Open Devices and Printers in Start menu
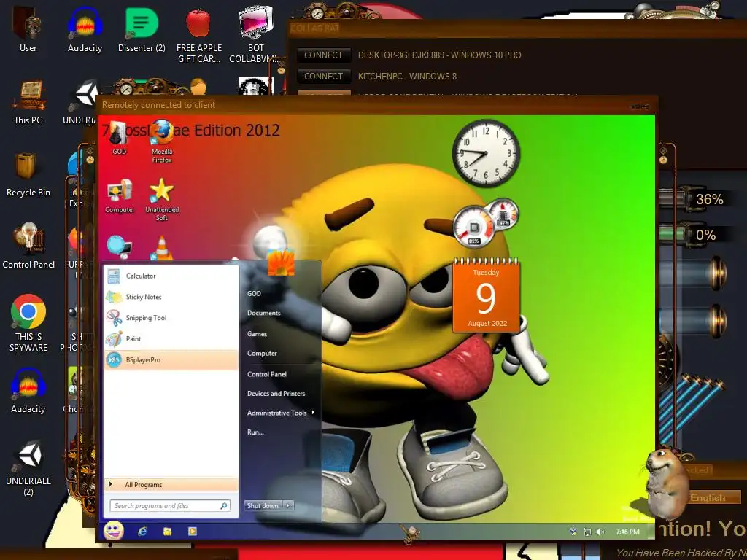Image resolution: width=747 pixels, height=560 pixels. click(x=276, y=393)
